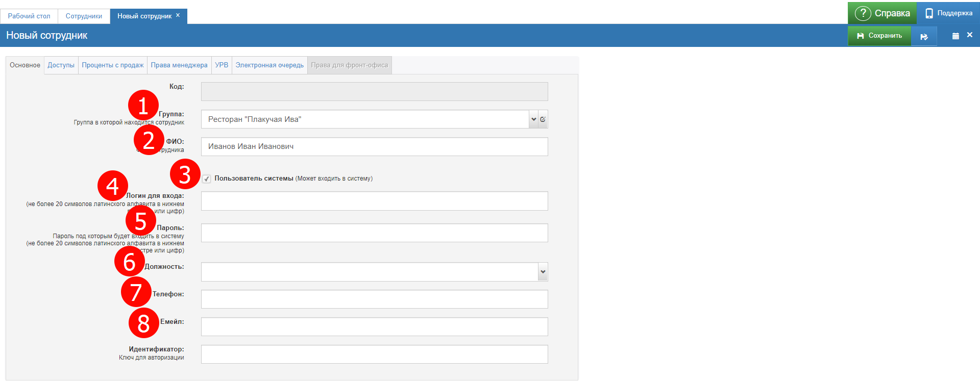Select the УРВ tab
The height and width of the screenshot is (381, 980).
pos(222,65)
